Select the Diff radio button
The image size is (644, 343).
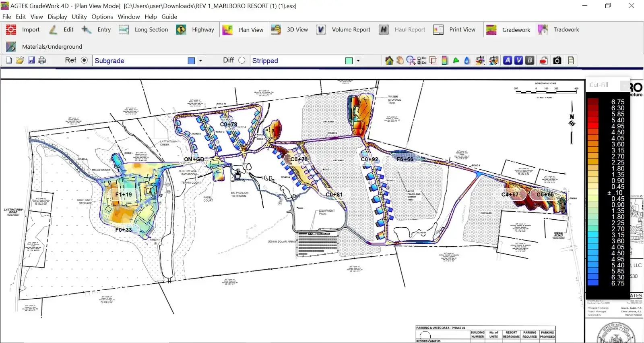pos(242,60)
